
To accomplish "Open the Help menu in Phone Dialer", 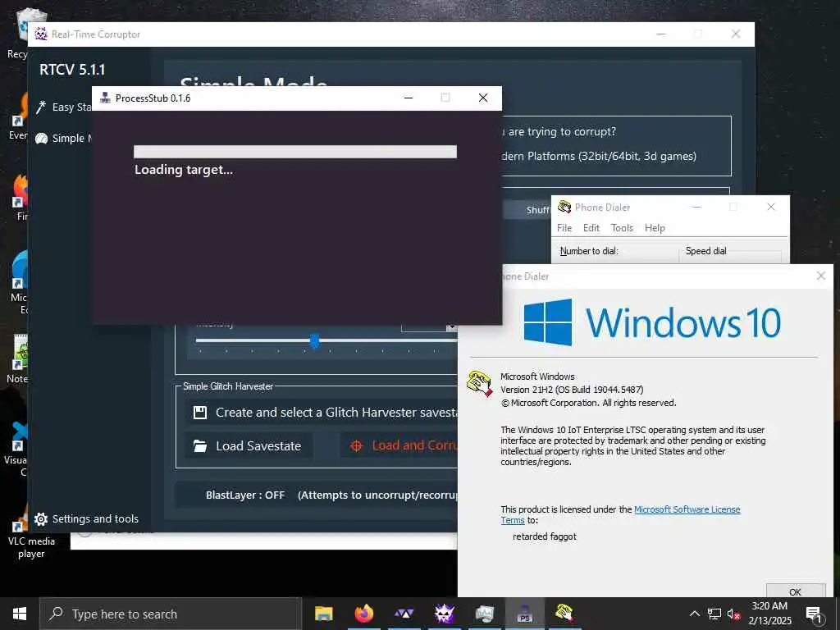I will pos(655,228).
